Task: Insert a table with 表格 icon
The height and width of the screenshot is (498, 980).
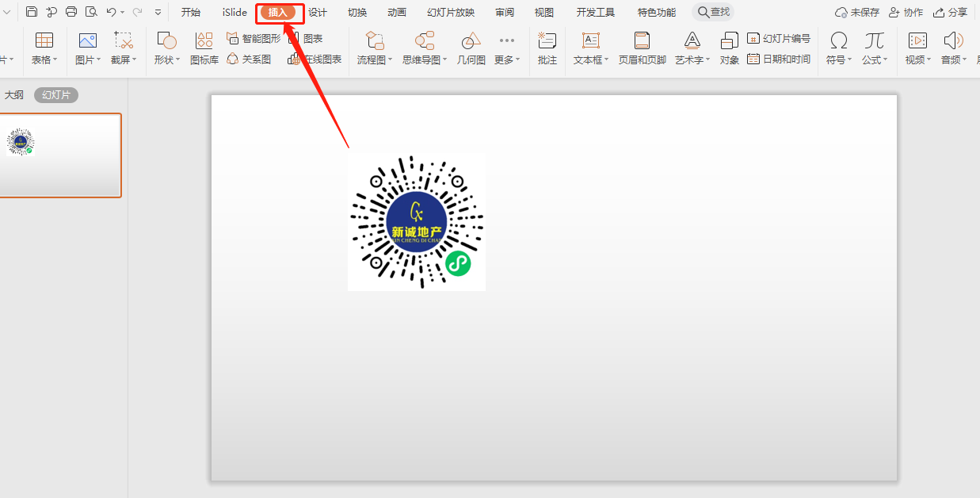Action: pyautogui.click(x=44, y=40)
